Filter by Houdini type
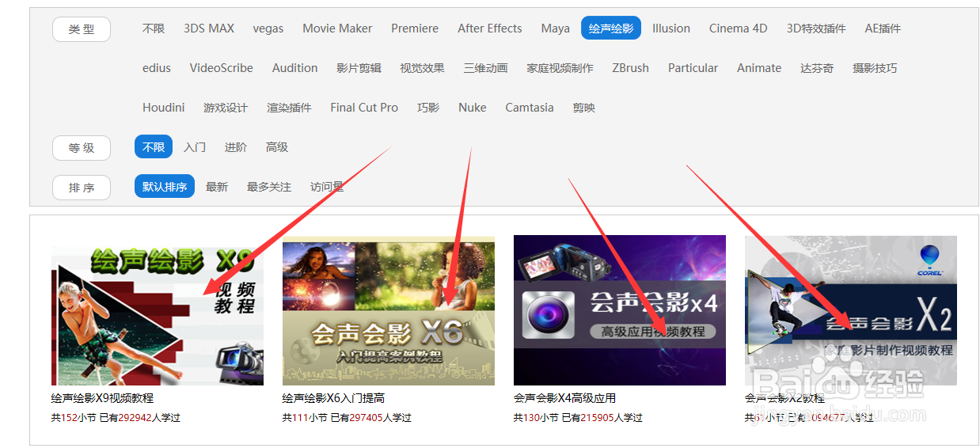The image size is (980, 448). [164, 108]
